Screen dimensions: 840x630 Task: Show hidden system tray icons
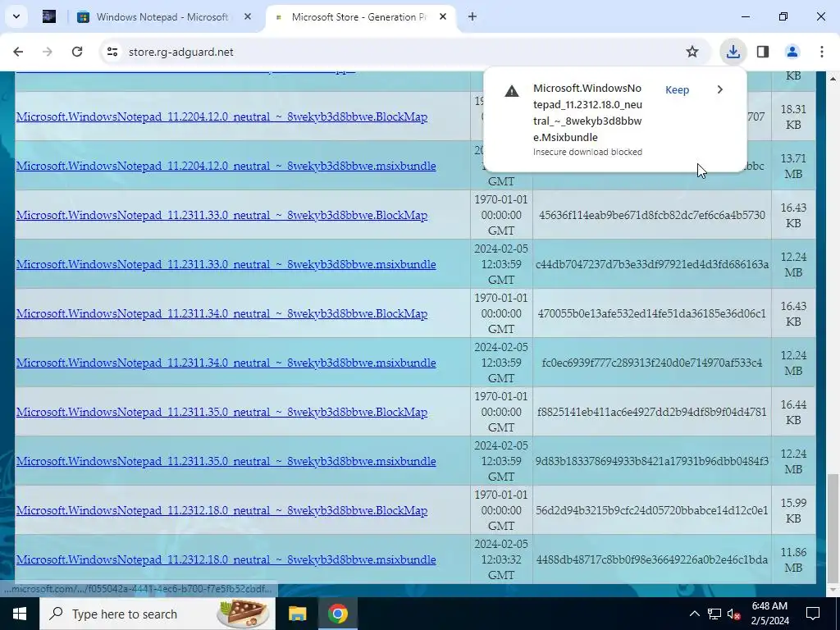point(694,614)
